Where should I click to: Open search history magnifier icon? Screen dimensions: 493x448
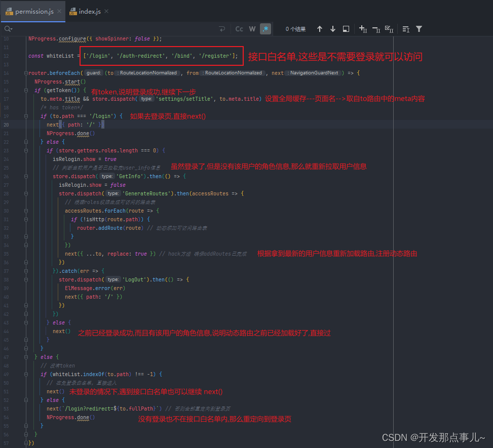click(x=8, y=29)
